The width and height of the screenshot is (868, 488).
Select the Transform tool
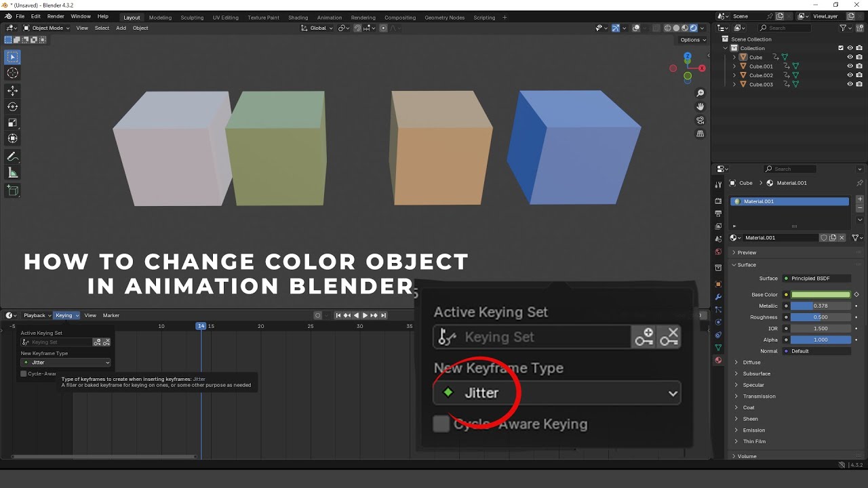pos(12,138)
